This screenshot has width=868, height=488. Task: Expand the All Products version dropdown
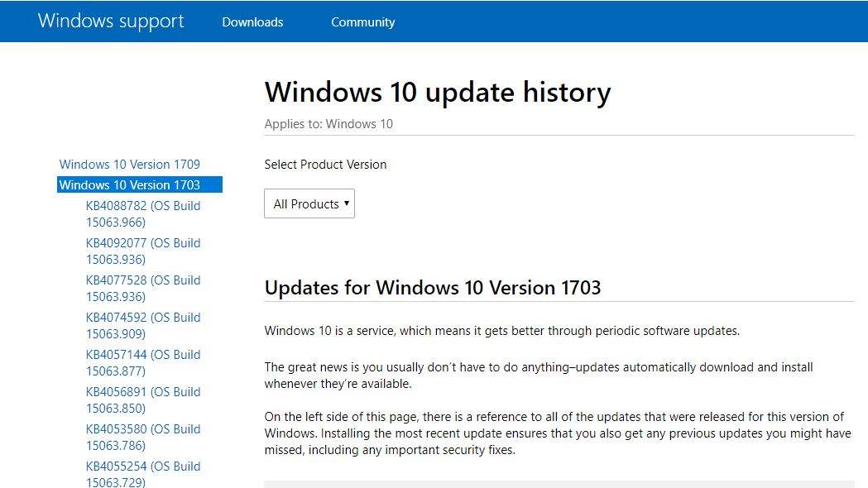[309, 203]
